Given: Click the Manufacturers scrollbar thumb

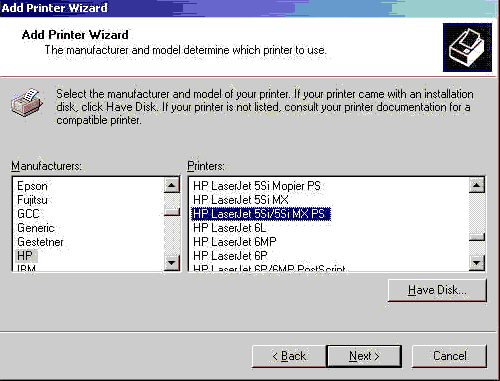Looking at the screenshot, I should tap(172, 212).
